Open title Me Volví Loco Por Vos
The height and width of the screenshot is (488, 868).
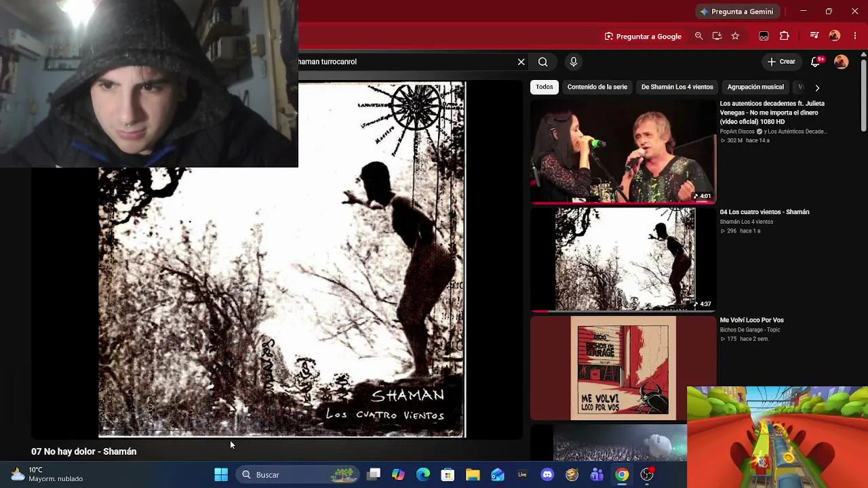751,320
